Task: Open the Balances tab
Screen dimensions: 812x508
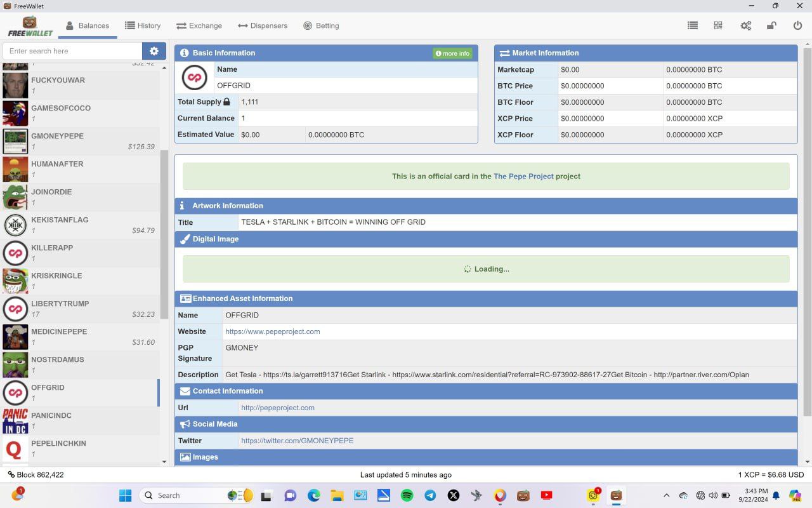Action: pos(88,25)
